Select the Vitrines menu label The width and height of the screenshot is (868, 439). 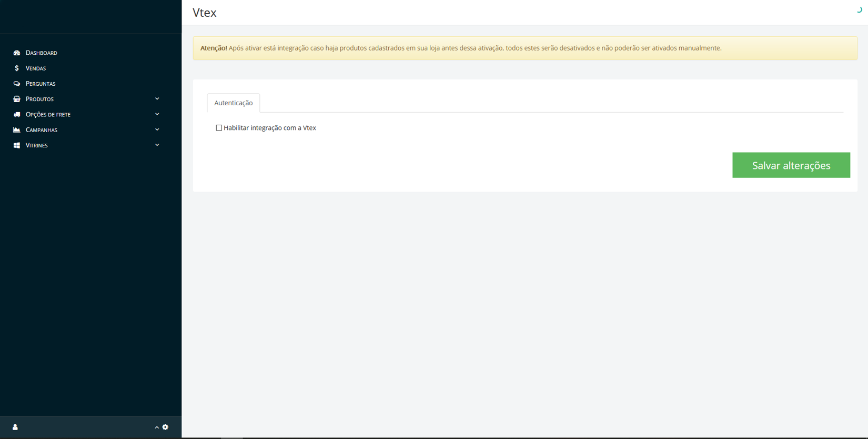point(37,145)
